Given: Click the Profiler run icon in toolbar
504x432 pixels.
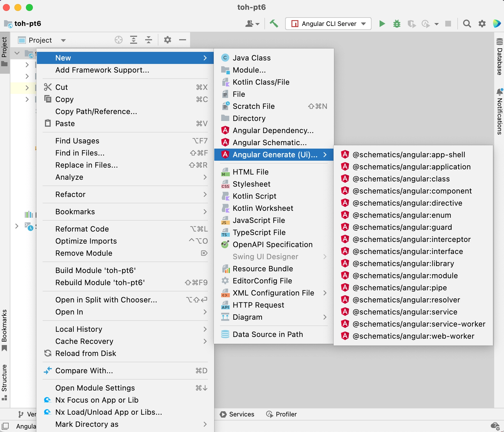Looking at the screenshot, I should tap(426, 24).
